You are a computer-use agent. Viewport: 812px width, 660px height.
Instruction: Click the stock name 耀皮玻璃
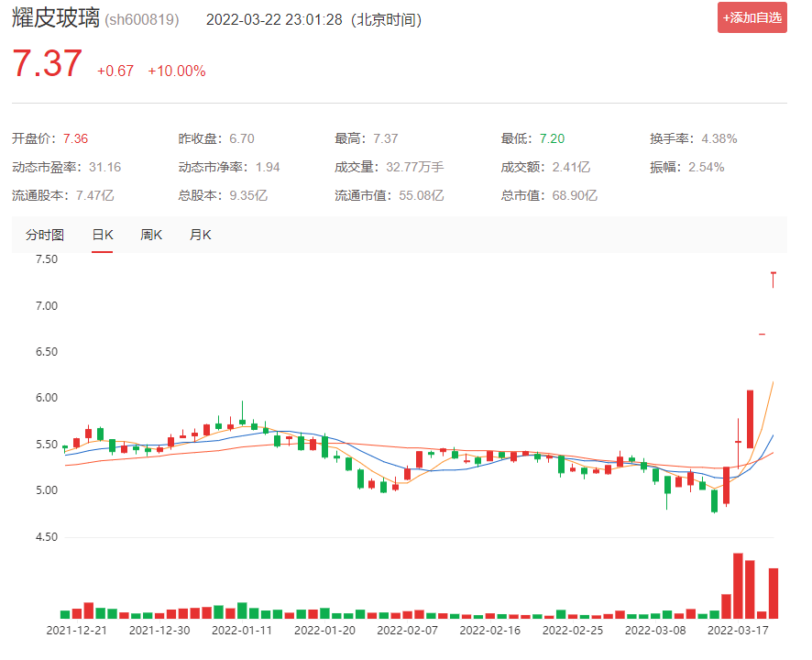(54, 19)
